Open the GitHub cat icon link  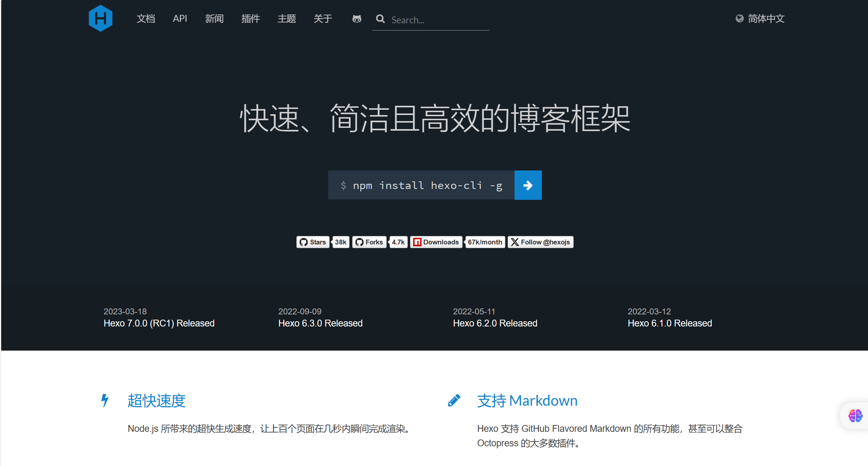click(357, 19)
